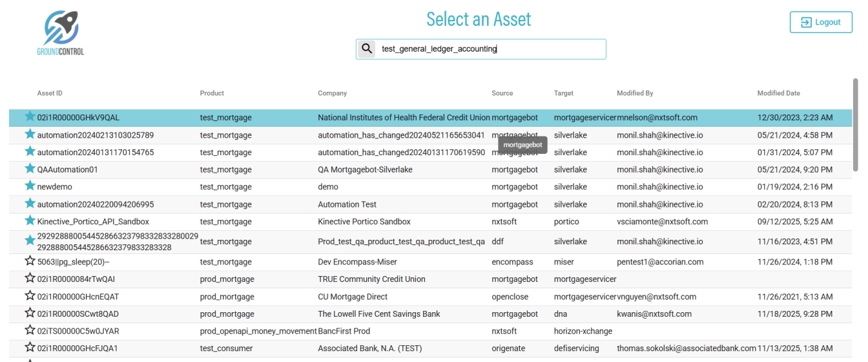Sort by Asset ID column header

(x=50, y=93)
